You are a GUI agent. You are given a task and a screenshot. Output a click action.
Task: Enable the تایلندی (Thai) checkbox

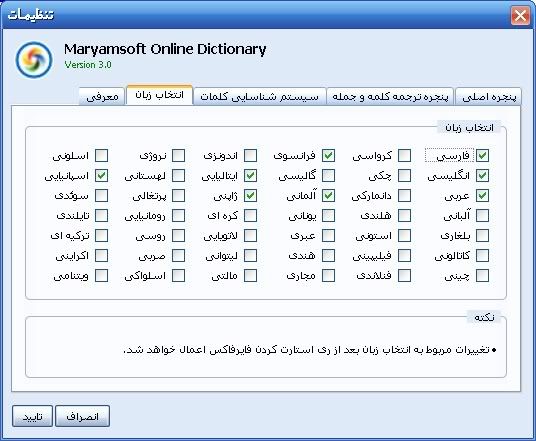point(101,216)
